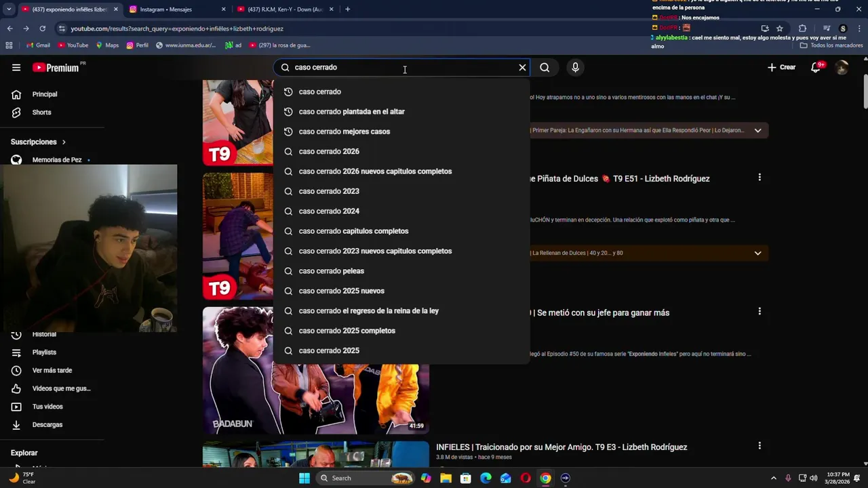868x488 pixels.
Task: Open options for Piñata de Dulces video
Action: [x=759, y=178]
